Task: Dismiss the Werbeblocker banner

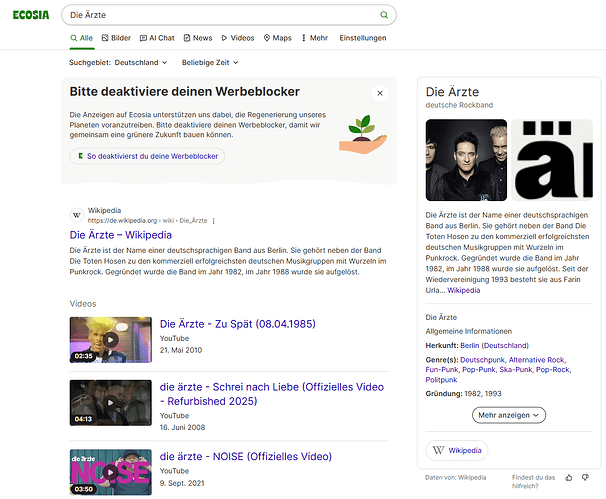Action: [380, 93]
